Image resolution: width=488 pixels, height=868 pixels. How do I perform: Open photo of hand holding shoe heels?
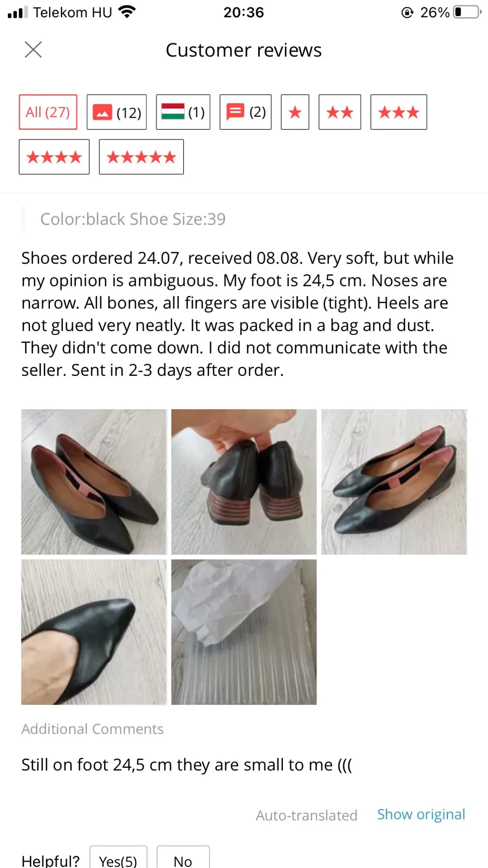pyautogui.click(x=244, y=482)
